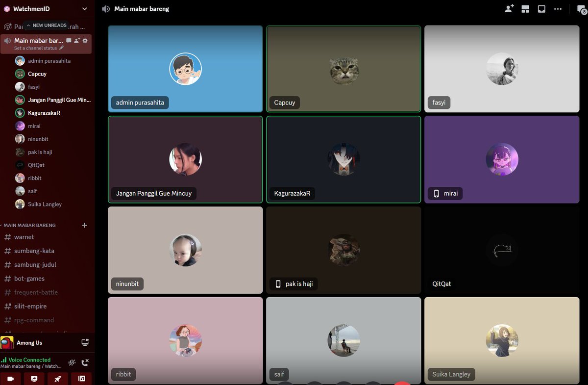Disconnect from voice with phone icon
Viewport: 588px width, 385px height.
click(85, 362)
